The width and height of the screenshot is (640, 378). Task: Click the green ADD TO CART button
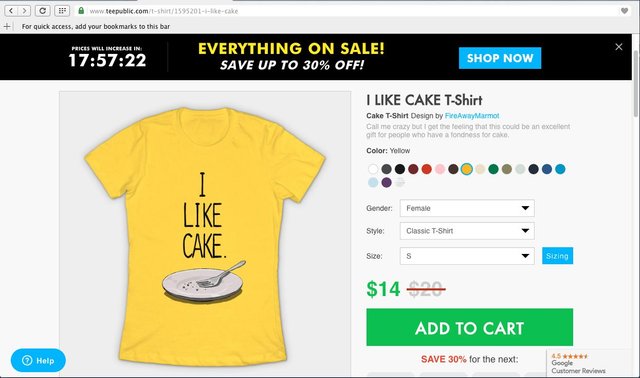[469, 327]
